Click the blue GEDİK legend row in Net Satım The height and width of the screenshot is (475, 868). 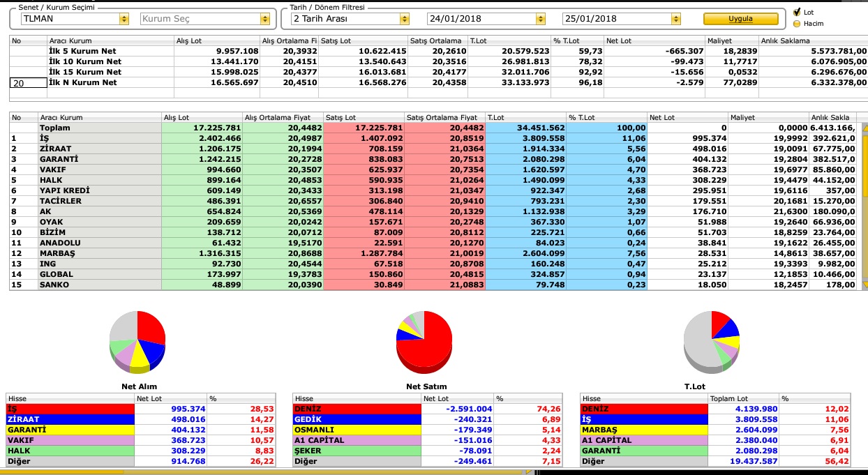coord(428,419)
